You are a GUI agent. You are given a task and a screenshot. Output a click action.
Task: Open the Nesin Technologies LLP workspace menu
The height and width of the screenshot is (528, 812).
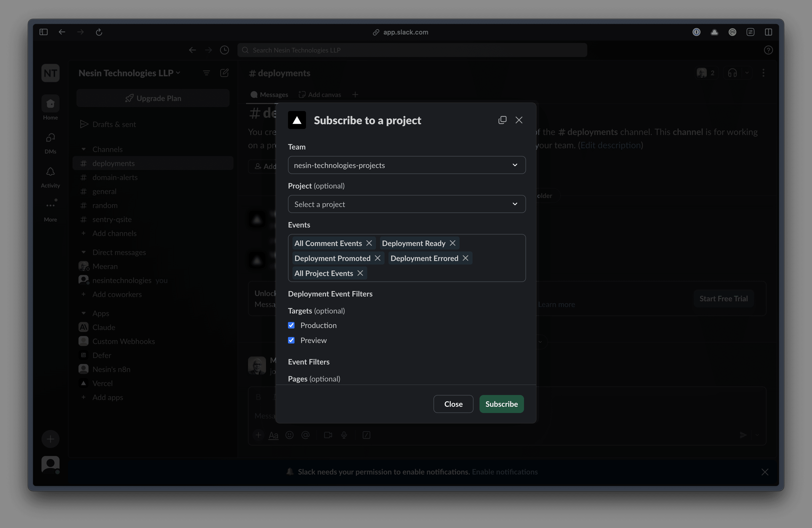click(129, 73)
